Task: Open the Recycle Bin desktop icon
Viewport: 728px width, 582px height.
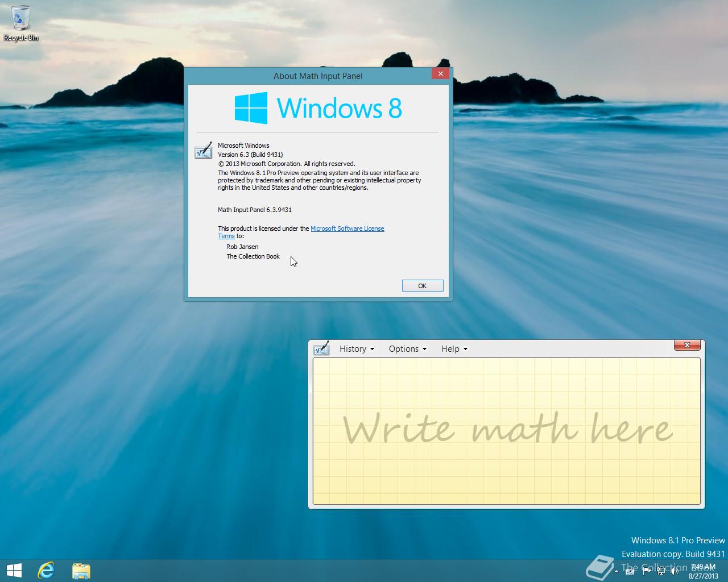Action: 21,24
